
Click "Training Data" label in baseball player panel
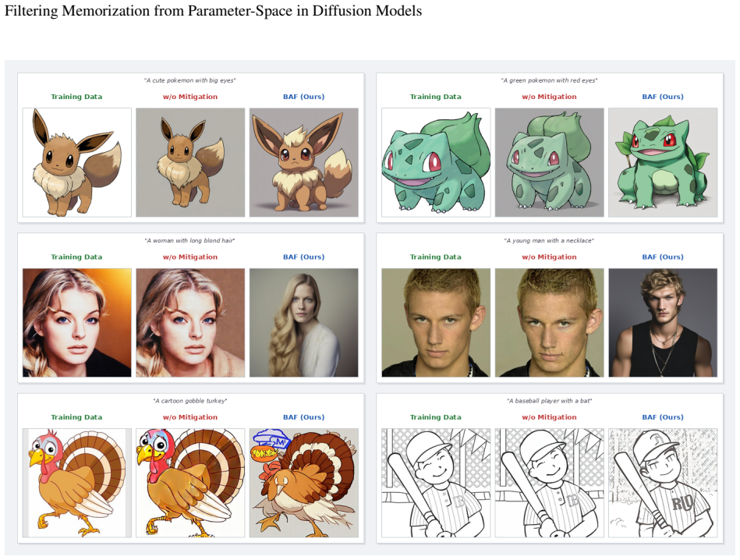tap(436, 417)
